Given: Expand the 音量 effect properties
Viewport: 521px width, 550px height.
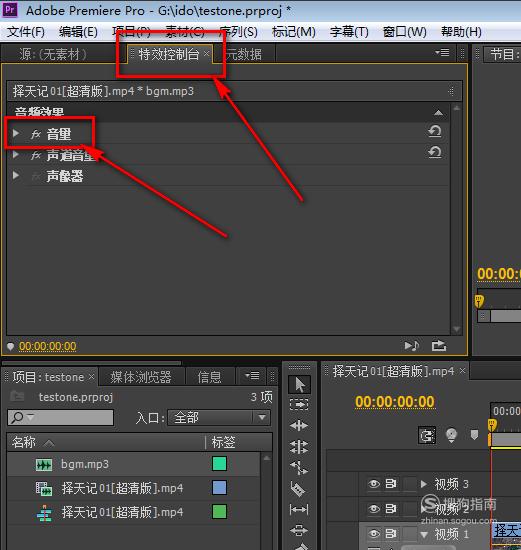Looking at the screenshot, I should coord(16,133).
